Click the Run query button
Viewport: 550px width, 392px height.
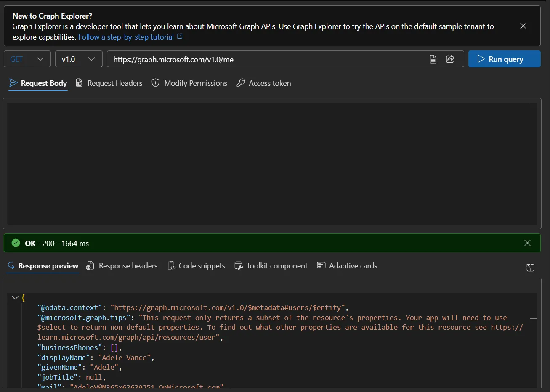click(504, 59)
